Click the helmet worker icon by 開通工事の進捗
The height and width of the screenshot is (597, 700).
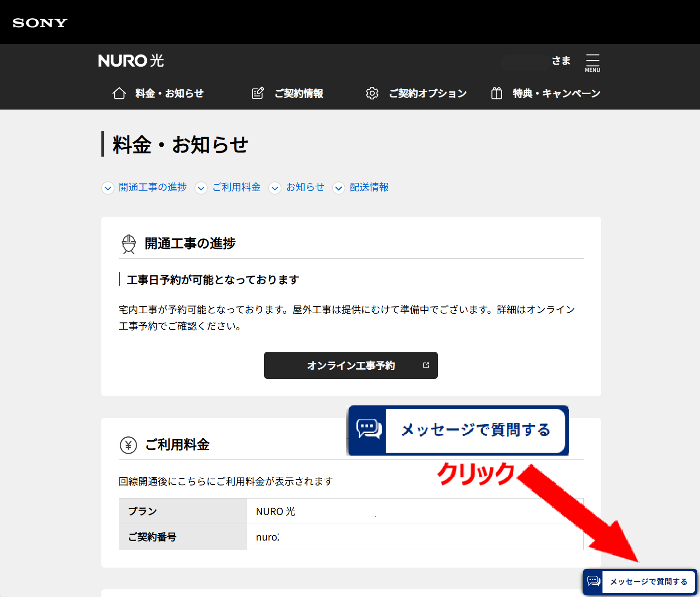pos(129,244)
